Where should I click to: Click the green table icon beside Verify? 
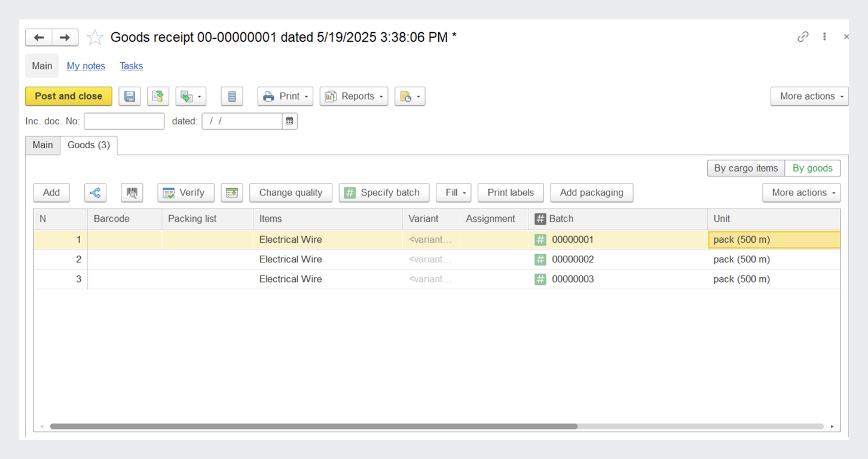tap(232, 192)
